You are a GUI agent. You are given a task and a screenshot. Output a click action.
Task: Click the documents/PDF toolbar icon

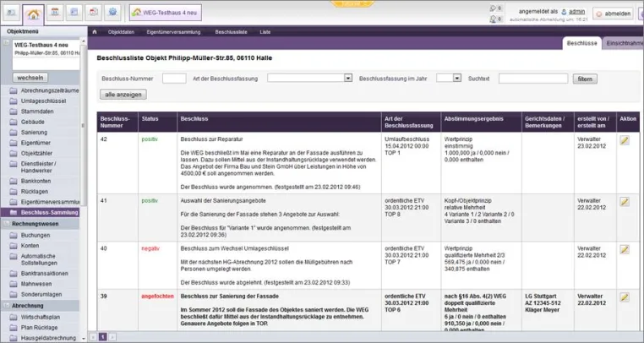click(x=93, y=13)
